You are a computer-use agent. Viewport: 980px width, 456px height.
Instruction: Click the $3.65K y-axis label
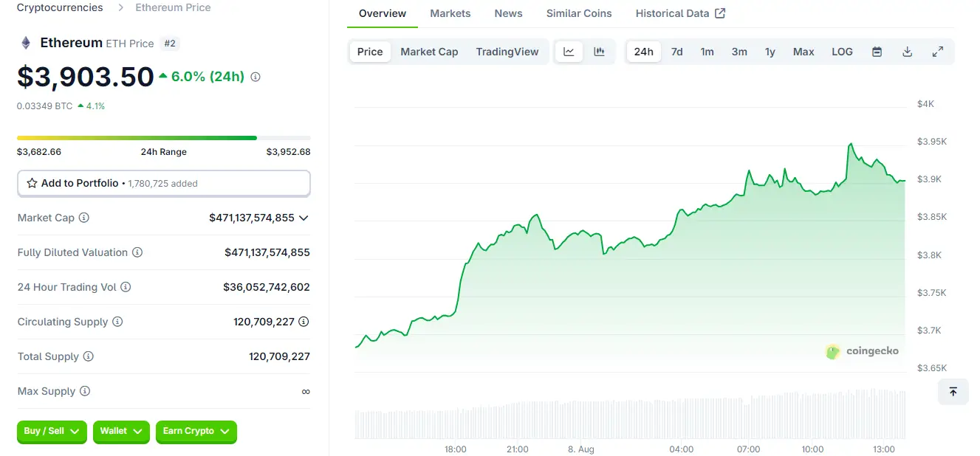pos(931,368)
